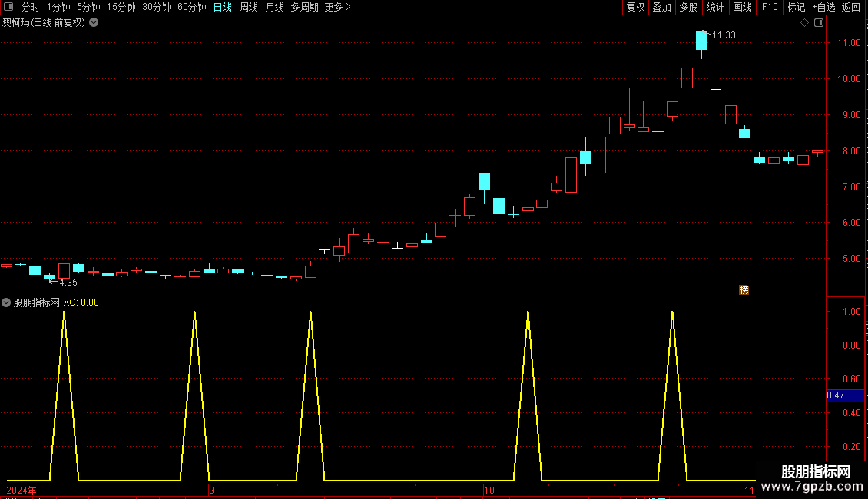Toggle the right side panel icon

coord(819,23)
